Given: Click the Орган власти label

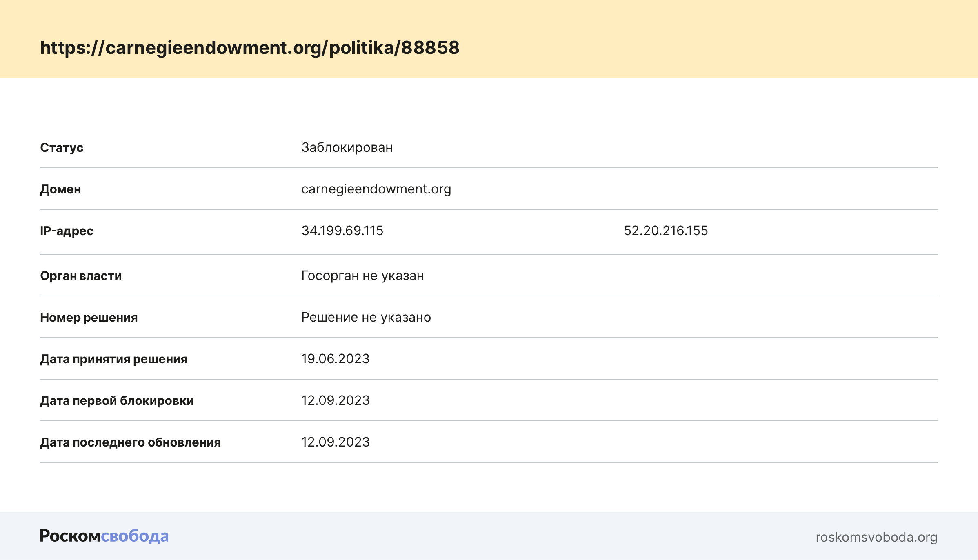Looking at the screenshot, I should (x=81, y=276).
